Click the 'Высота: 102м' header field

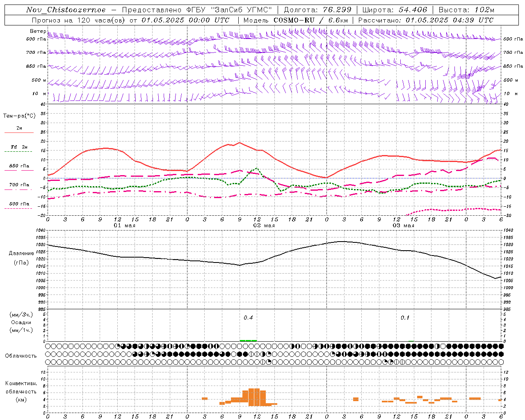[466, 10]
